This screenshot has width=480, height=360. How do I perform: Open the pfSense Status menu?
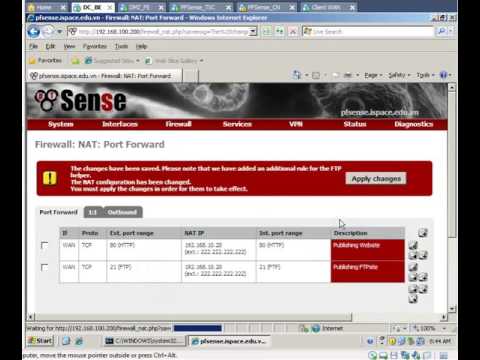355,124
